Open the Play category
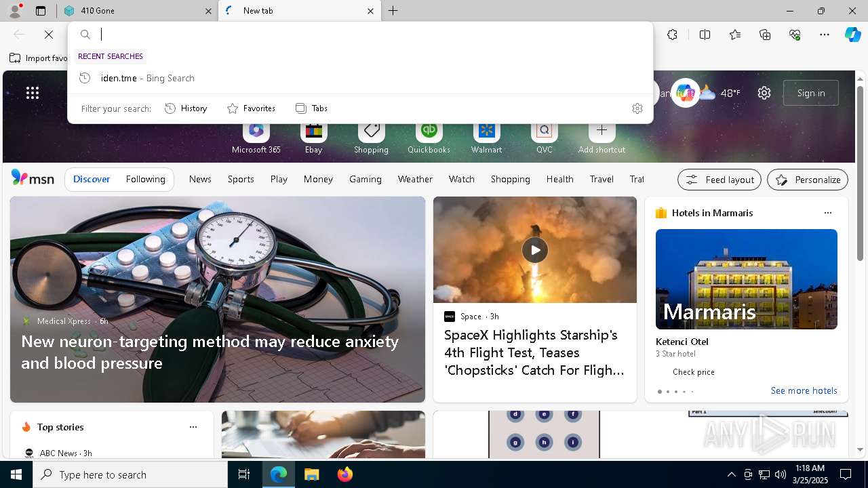868x488 pixels. point(279,180)
